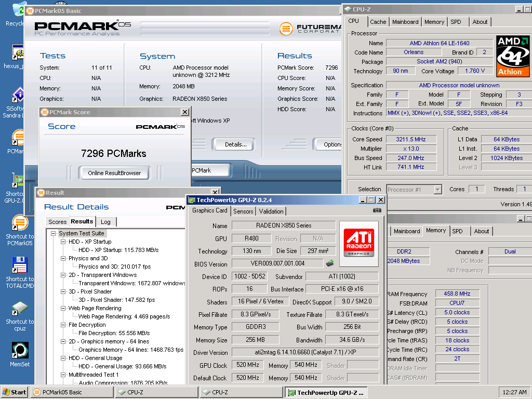Click the CPU Name field AMD Athlon 64 LE-1640
The height and width of the screenshot is (399, 532).
440,43
